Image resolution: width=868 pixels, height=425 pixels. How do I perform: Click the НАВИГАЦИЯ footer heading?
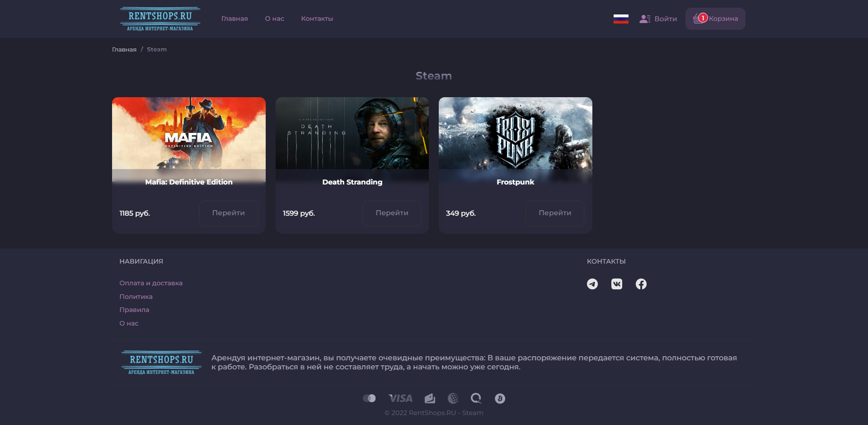141,261
